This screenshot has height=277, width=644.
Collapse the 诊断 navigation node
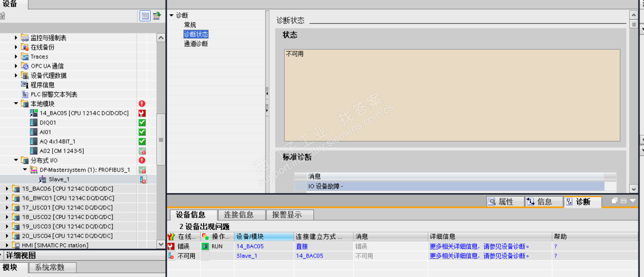click(172, 15)
